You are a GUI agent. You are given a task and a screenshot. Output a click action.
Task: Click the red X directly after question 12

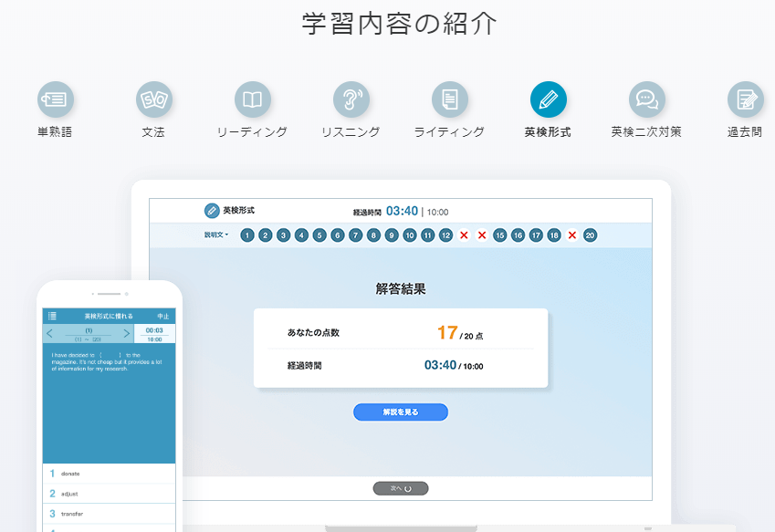click(464, 235)
